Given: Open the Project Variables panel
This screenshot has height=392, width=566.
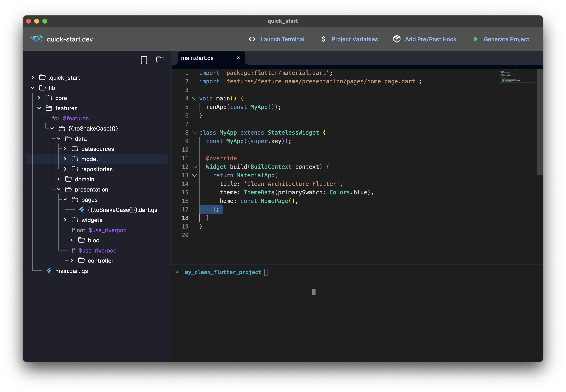Looking at the screenshot, I should click(x=355, y=39).
